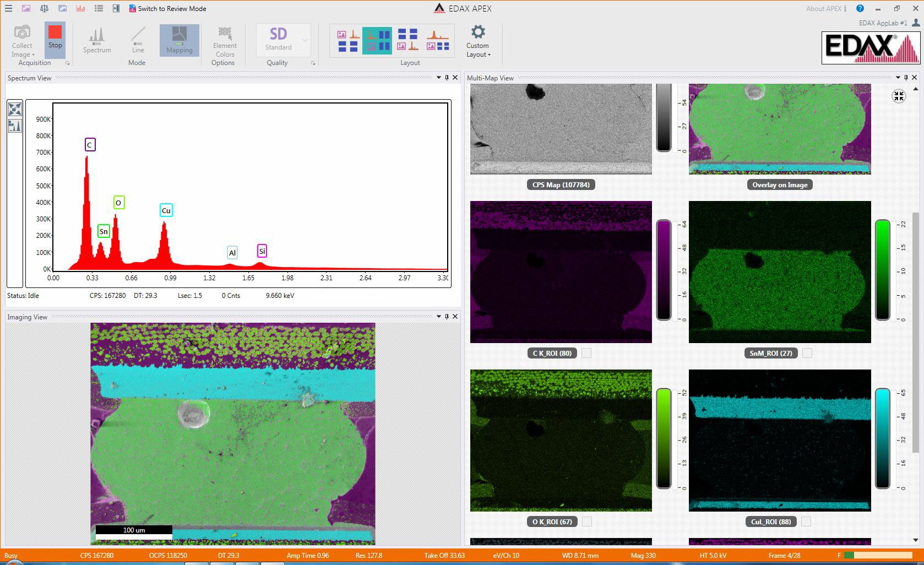Tick the checkbox beside SnM_ROI map

point(807,353)
